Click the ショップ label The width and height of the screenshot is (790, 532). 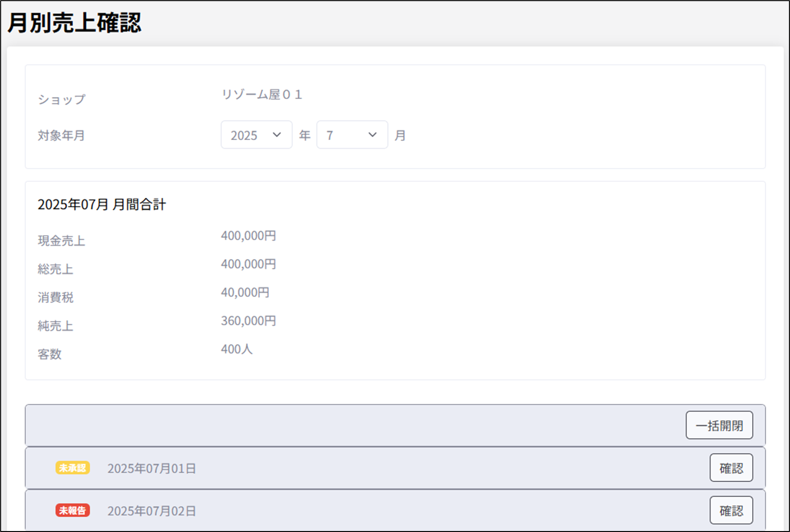[x=62, y=99]
